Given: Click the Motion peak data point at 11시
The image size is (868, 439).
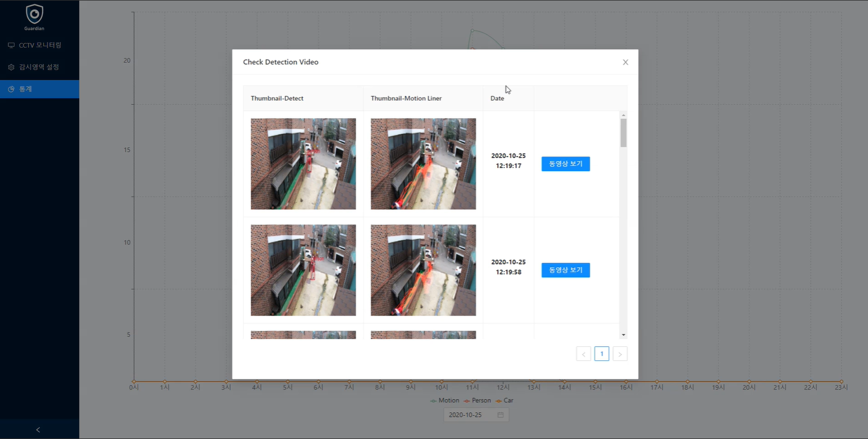Looking at the screenshot, I should [472, 30].
